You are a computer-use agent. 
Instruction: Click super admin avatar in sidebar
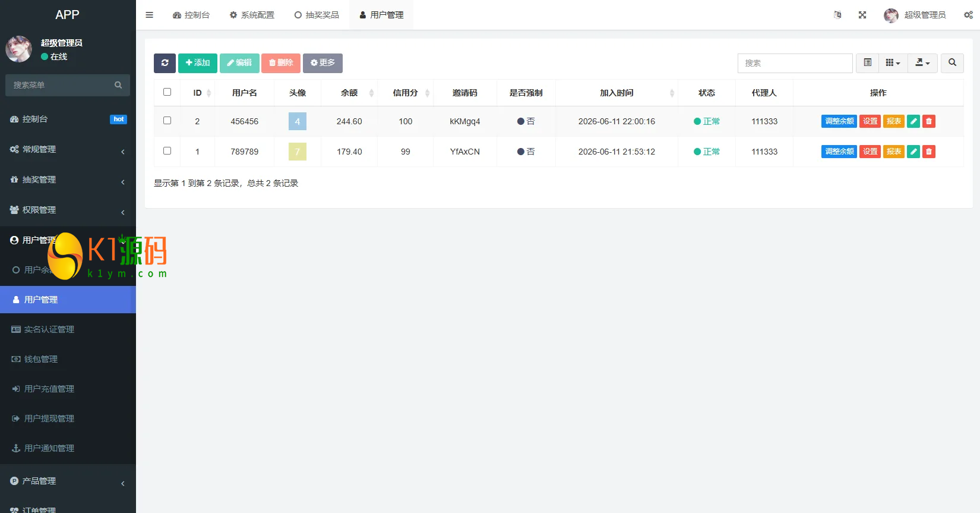pos(18,49)
